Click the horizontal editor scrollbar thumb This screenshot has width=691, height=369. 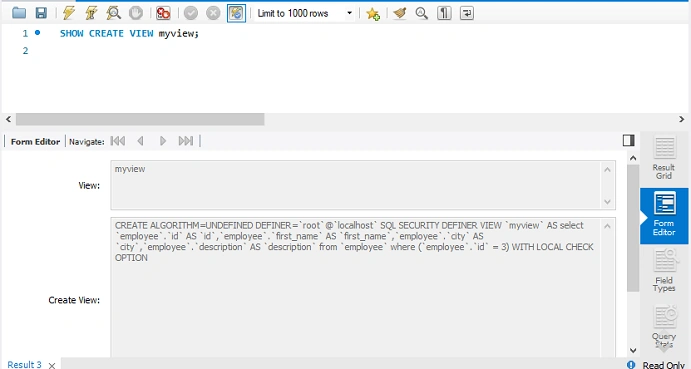(140, 119)
